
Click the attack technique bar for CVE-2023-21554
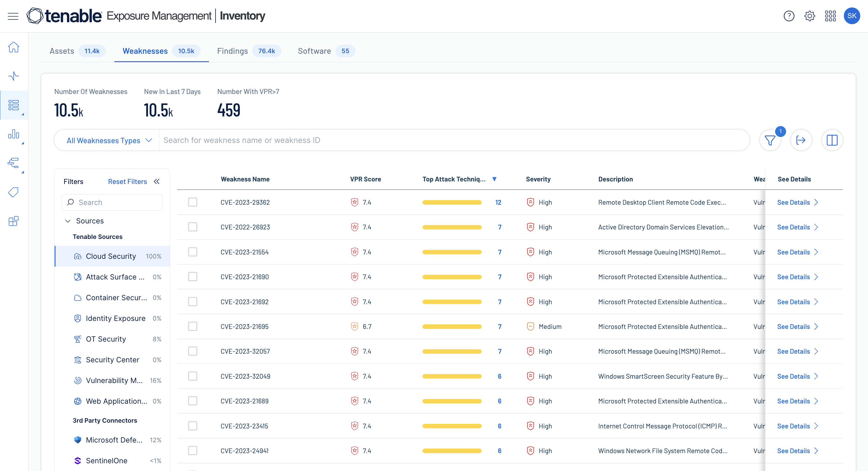(x=452, y=252)
